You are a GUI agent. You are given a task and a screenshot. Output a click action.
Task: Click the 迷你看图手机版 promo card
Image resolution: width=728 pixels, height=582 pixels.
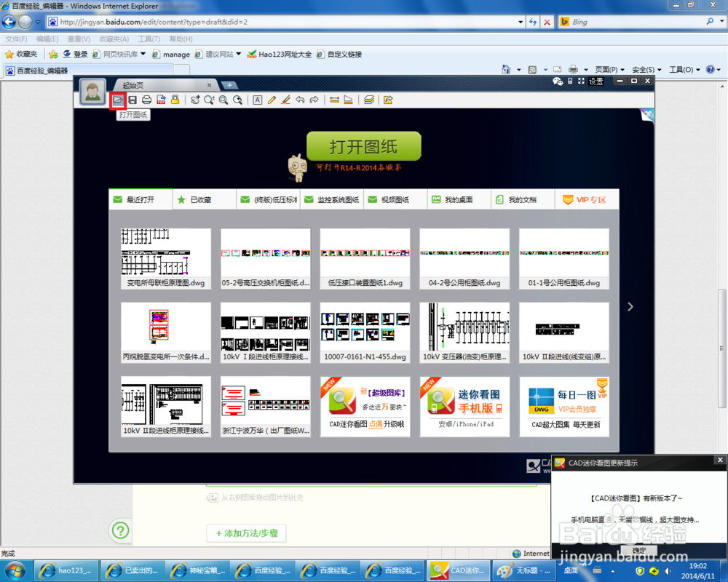coord(464,406)
